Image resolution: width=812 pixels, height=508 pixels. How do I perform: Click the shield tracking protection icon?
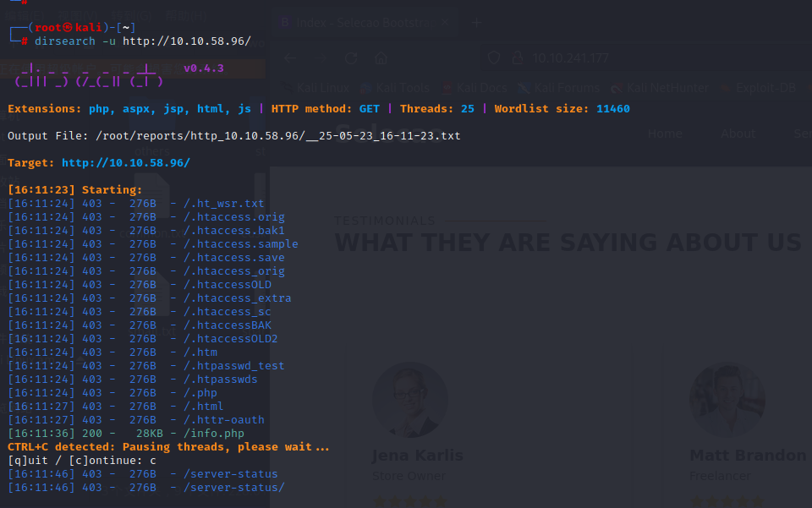494,58
